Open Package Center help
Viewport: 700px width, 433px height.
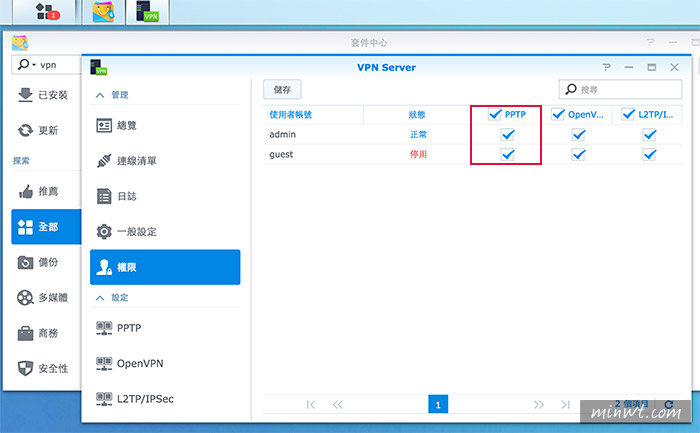[651, 42]
